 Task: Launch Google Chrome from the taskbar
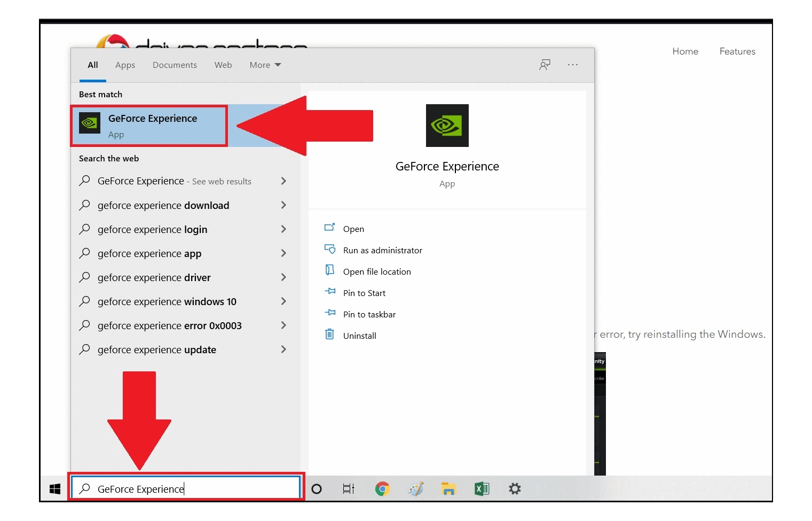point(382,489)
